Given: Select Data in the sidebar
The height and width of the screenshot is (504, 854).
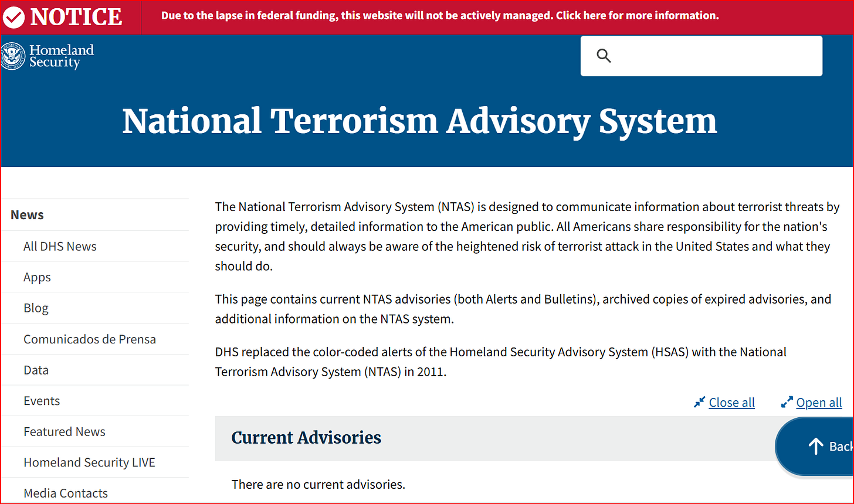Looking at the screenshot, I should point(36,370).
